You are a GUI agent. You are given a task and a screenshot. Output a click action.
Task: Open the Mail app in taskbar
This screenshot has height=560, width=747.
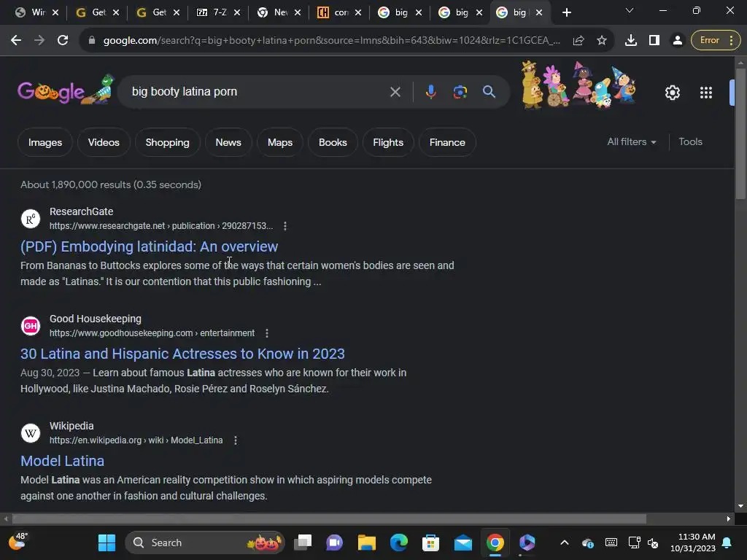(462, 542)
